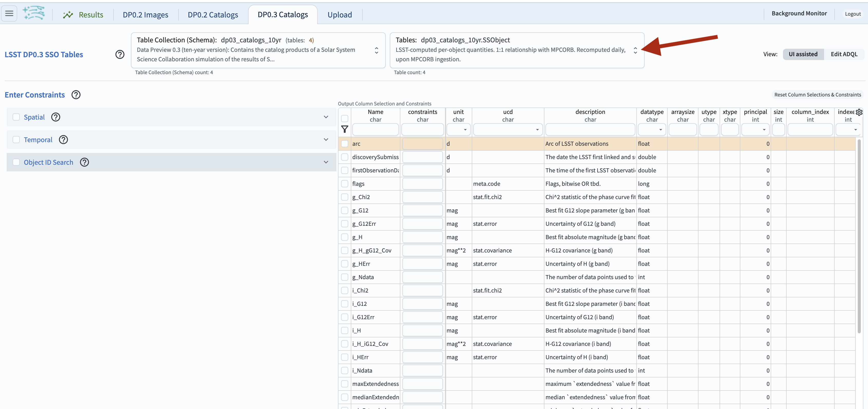The image size is (868, 409).
Task: Check the g_Chi2 column row
Action: click(344, 197)
